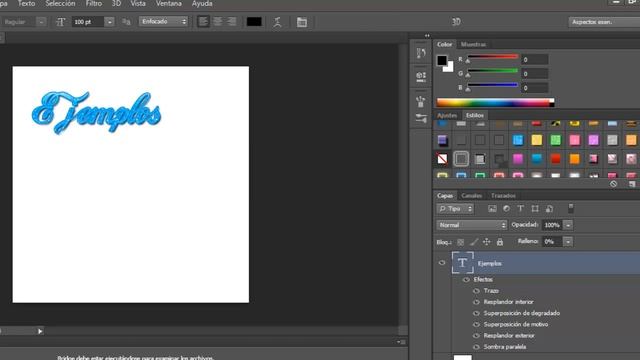Center text alignment in options bar
Screen dimensions: 640x360
218,22
